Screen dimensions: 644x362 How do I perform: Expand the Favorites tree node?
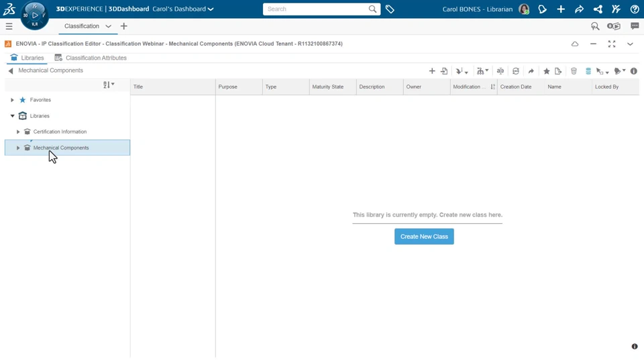(12, 100)
